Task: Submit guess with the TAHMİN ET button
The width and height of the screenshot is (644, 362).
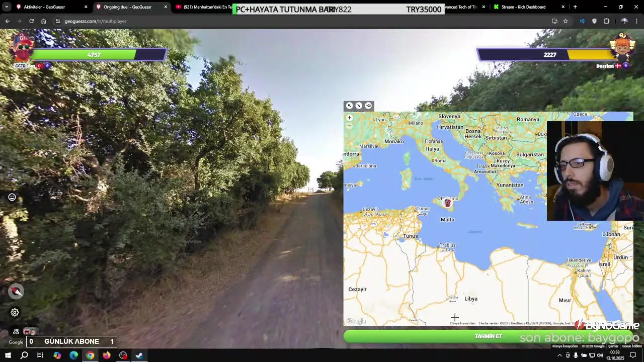Action: 488,336
